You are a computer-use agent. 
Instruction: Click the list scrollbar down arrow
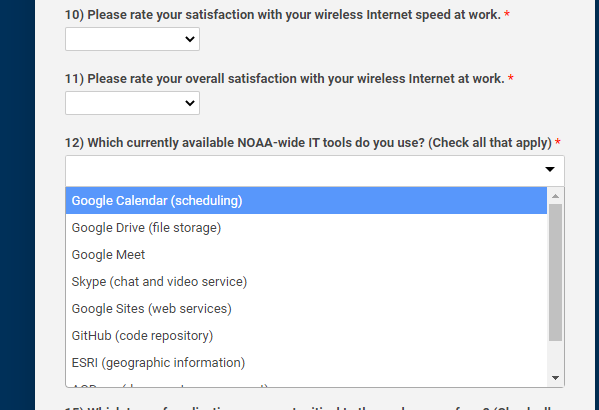tap(555, 378)
